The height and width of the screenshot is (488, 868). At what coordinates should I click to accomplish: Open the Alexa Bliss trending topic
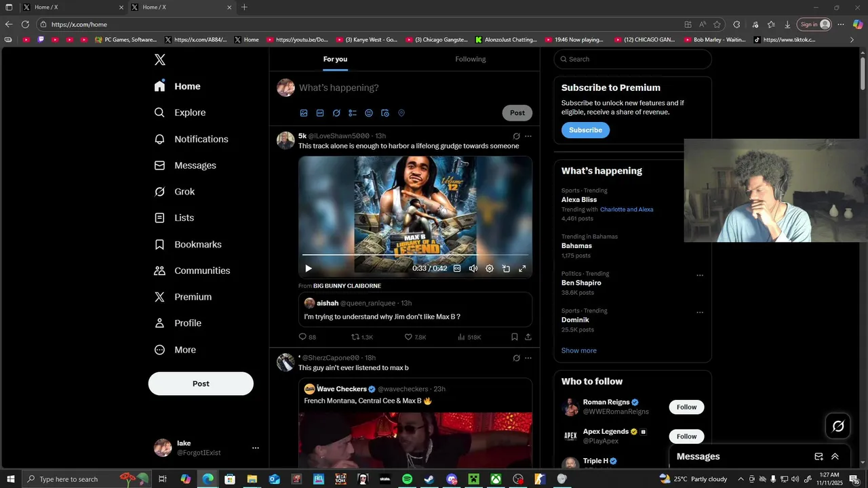point(579,200)
